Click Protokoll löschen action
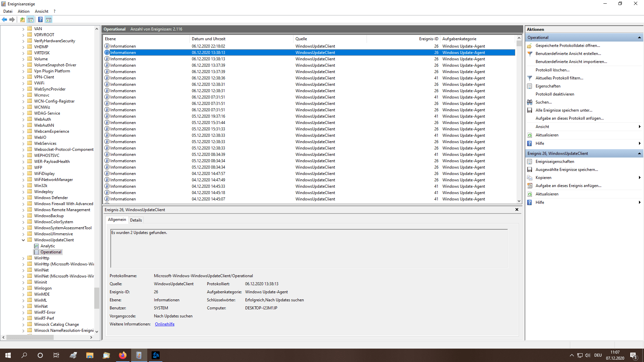This screenshot has width=644, height=362. pos(552,70)
